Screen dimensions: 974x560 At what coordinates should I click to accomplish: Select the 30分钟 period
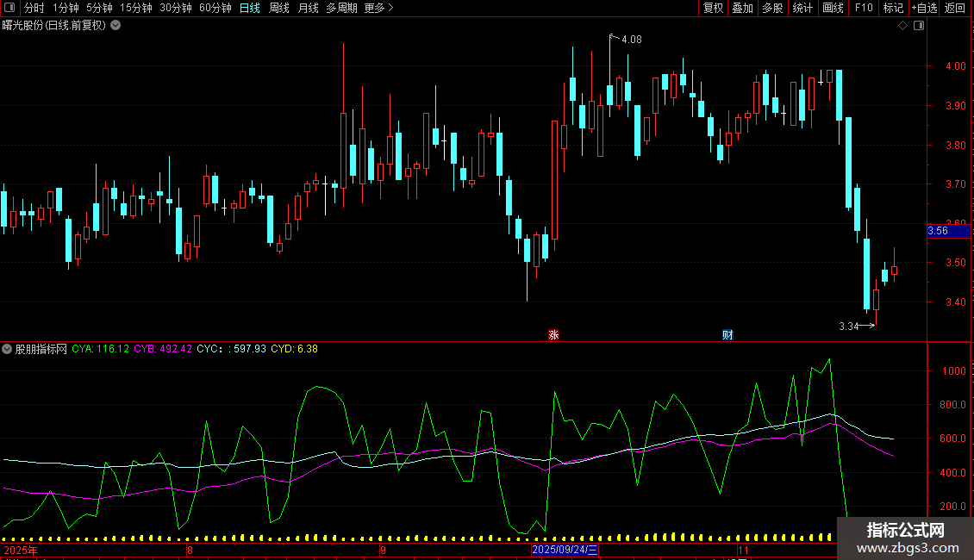(x=175, y=8)
